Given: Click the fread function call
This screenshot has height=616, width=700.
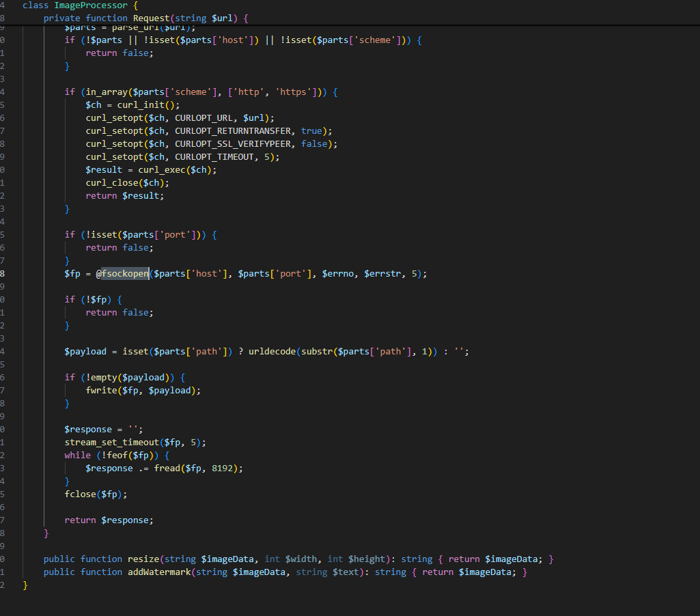Looking at the screenshot, I should click(154, 468).
